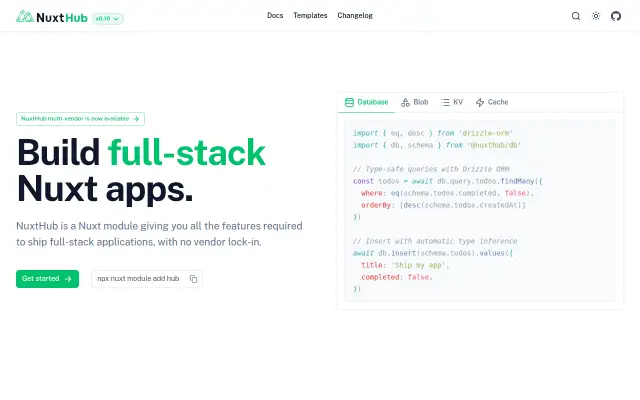Click the 'Type-safe queries with Drizzle ORM' comment
Image resolution: width=640 pixels, height=400 pixels.
tap(431, 169)
